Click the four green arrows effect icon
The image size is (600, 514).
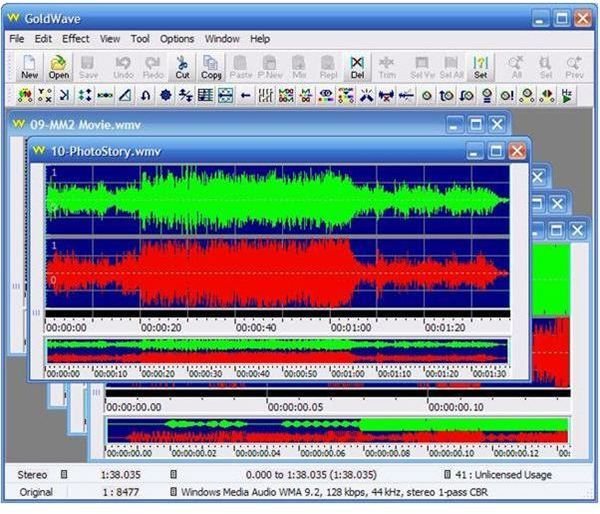(85, 95)
